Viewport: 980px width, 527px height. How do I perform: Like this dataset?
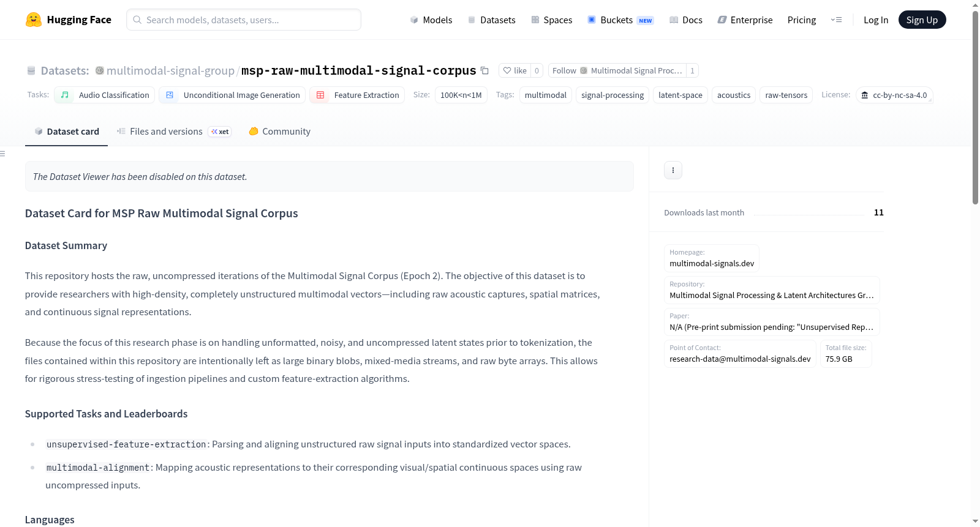tap(514, 70)
